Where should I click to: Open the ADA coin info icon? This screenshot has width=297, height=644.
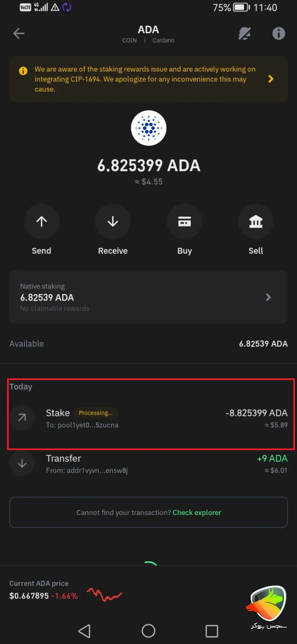click(279, 34)
